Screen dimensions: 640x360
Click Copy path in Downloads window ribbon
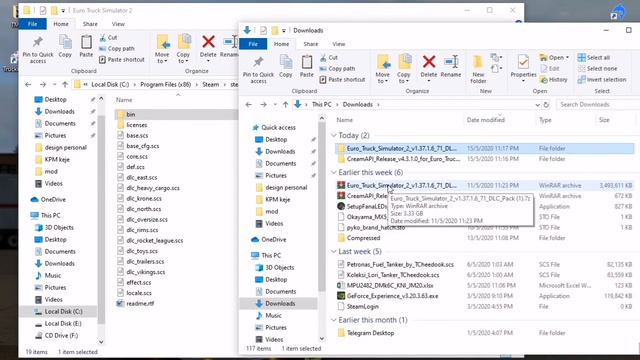338,69
